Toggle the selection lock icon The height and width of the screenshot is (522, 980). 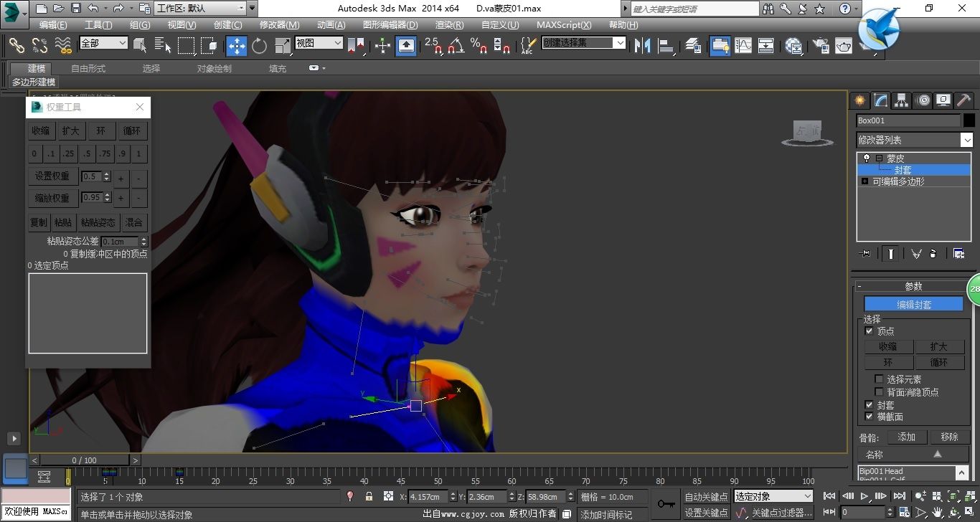(369, 496)
